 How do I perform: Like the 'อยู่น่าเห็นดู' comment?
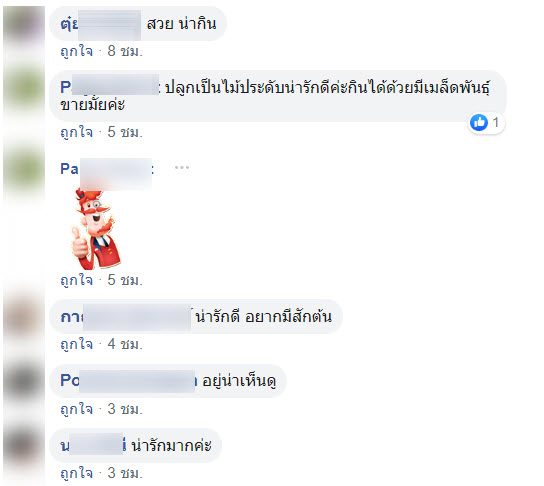[x=76, y=409]
